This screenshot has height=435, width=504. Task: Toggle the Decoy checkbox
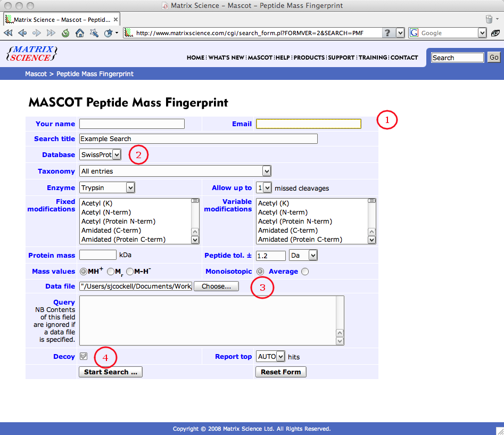click(x=84, y=356)
